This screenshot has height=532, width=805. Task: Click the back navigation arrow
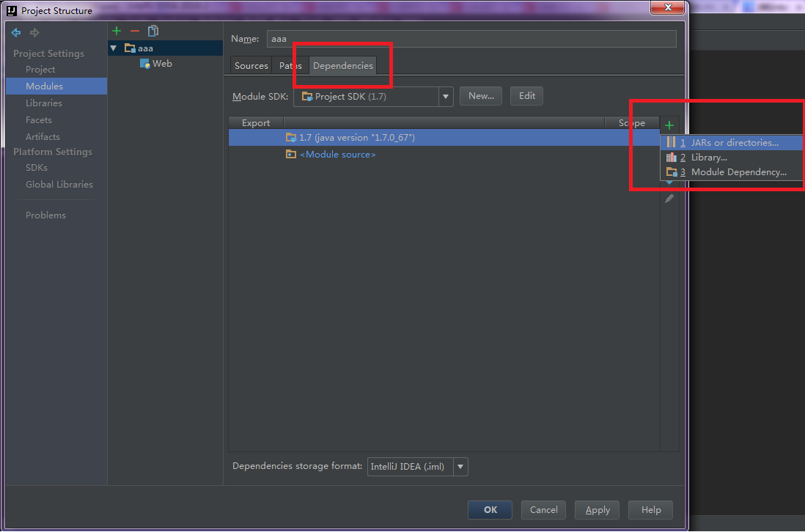[x=15, y=32]
